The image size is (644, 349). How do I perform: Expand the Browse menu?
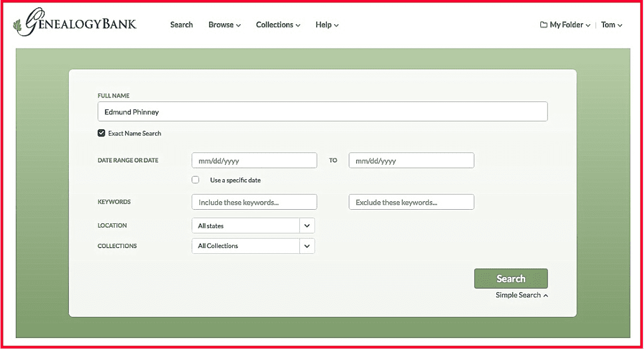pyautogui.click(x=224, y=25)
